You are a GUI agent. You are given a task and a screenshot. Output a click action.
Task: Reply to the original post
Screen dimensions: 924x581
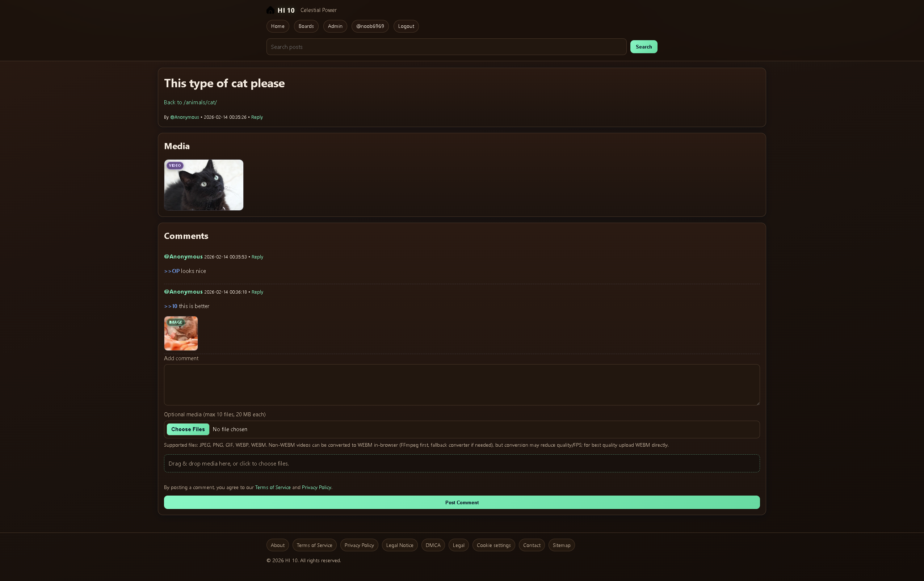coord(257,117)
